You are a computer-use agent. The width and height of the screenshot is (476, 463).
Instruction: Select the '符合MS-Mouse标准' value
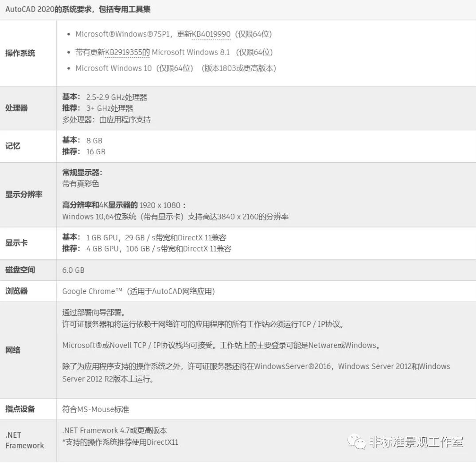click(96, 409)
